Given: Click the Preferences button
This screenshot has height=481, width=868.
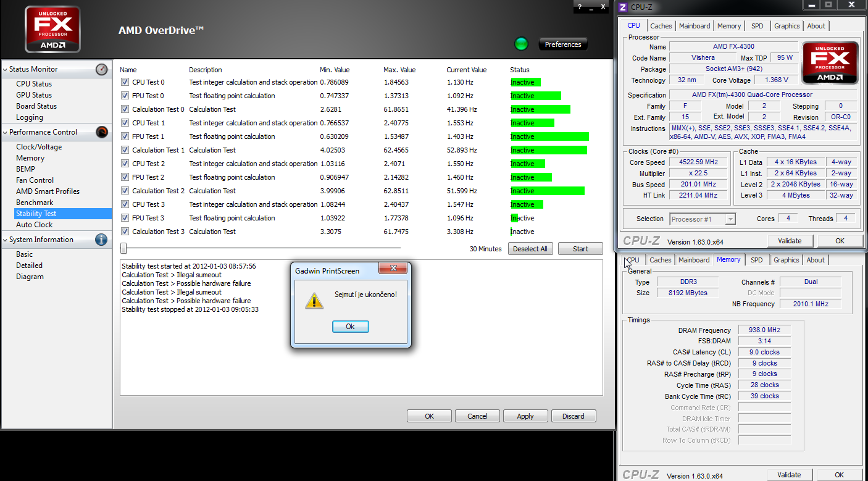Looking at the screenshot, I should coord(563,44).
